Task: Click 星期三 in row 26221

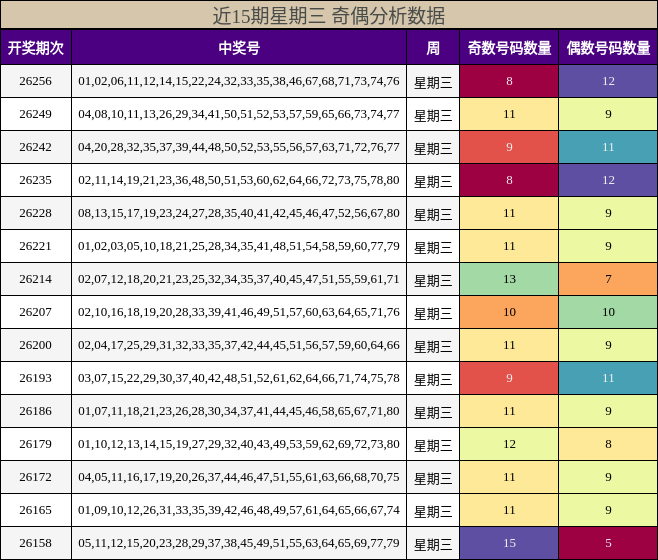Action: [x=433, y=247]
